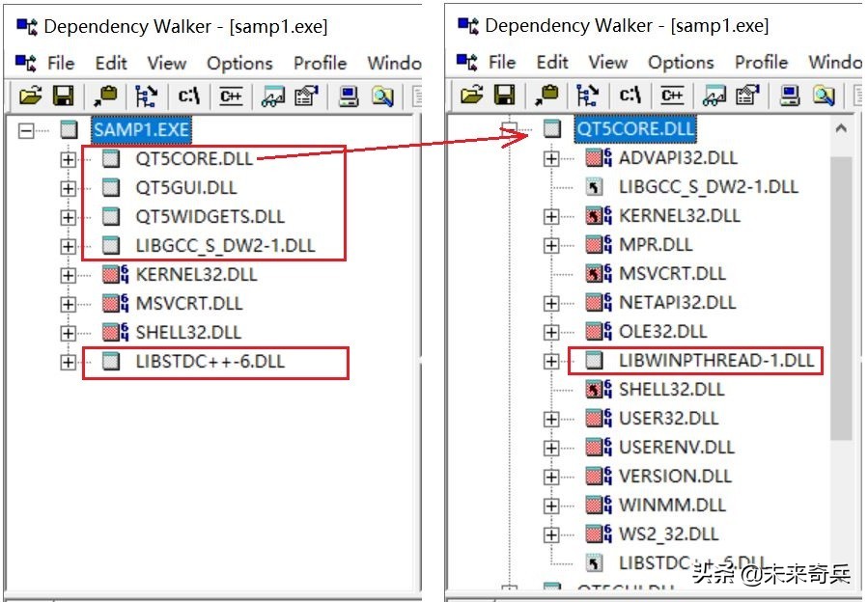Select VERSION.DLL row in right tree
This screenshot has width=868, height=602.
click(675, 476)
